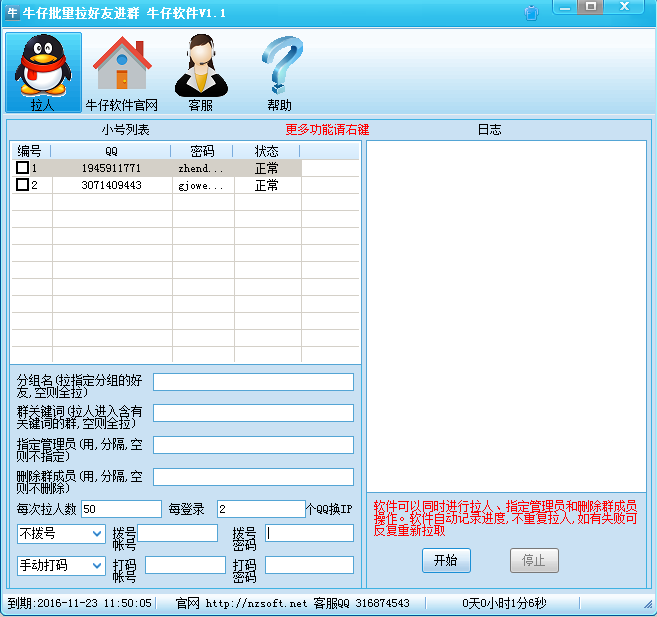
Task: Tick the checkbox for account row 2
Action: click(x=22, y=185)
